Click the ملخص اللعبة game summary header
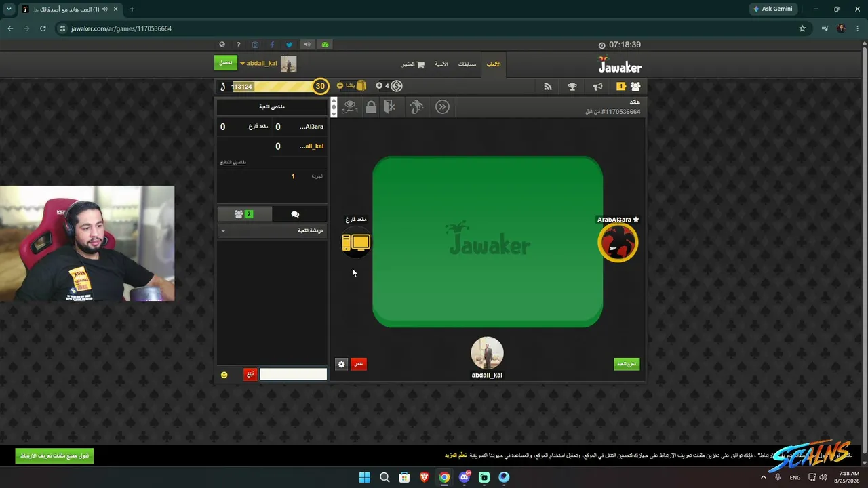 [x=272, y=107]
